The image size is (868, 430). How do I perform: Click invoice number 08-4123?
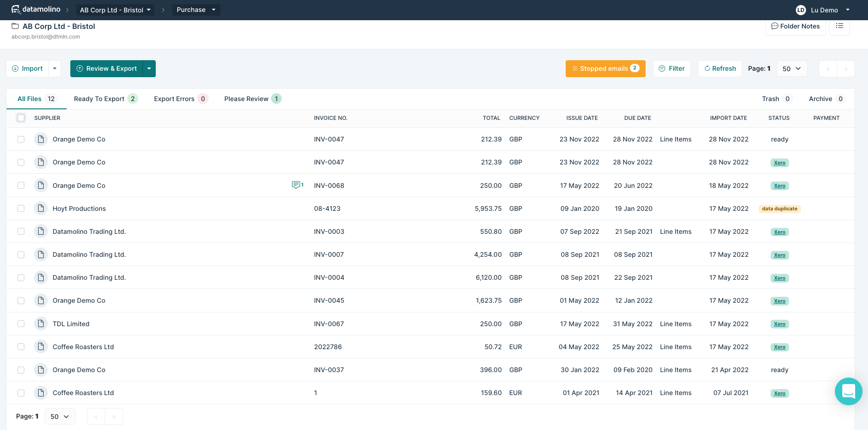(x=327, y=209)
